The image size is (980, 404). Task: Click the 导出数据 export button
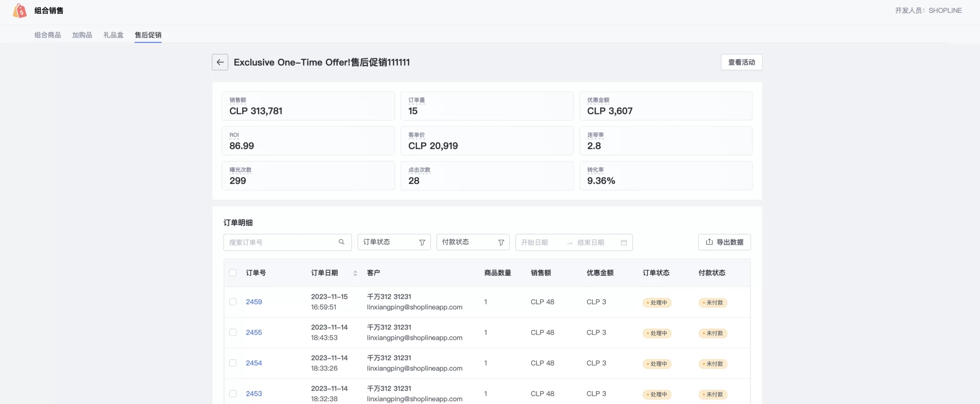click(x=724, y=242)
